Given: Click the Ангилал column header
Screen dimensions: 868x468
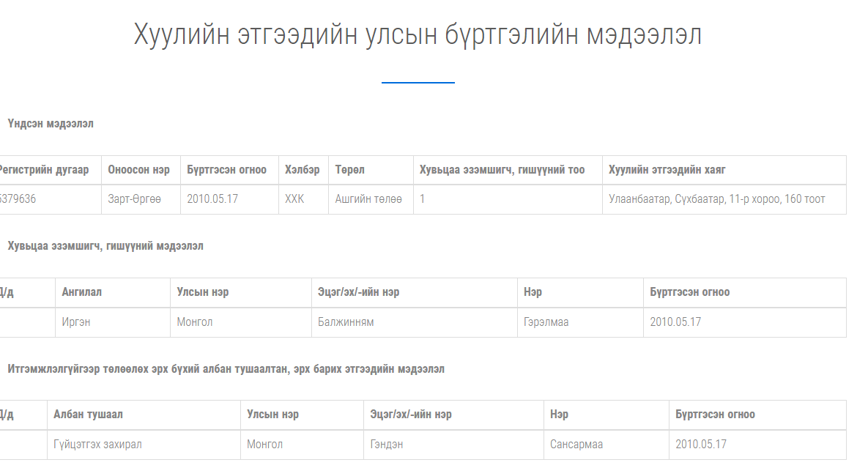Looking at the screenshot, I should (82, 292).
